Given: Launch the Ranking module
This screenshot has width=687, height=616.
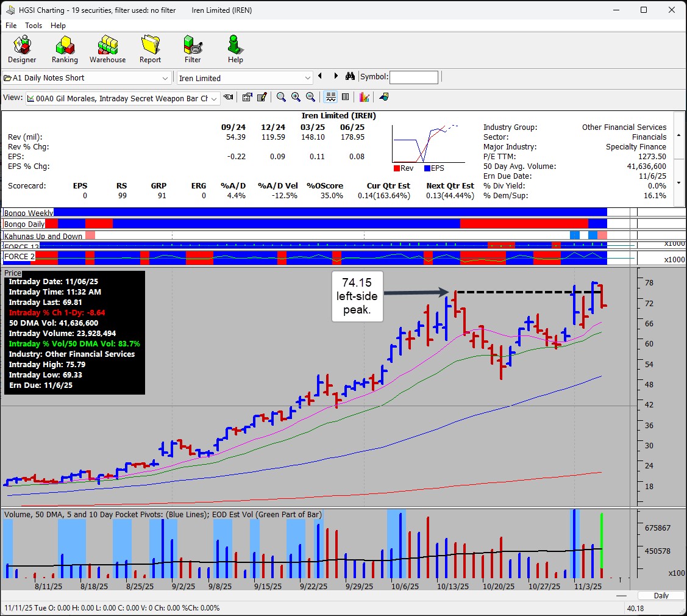Looking at the screenshot, I should tap(65, 49).
